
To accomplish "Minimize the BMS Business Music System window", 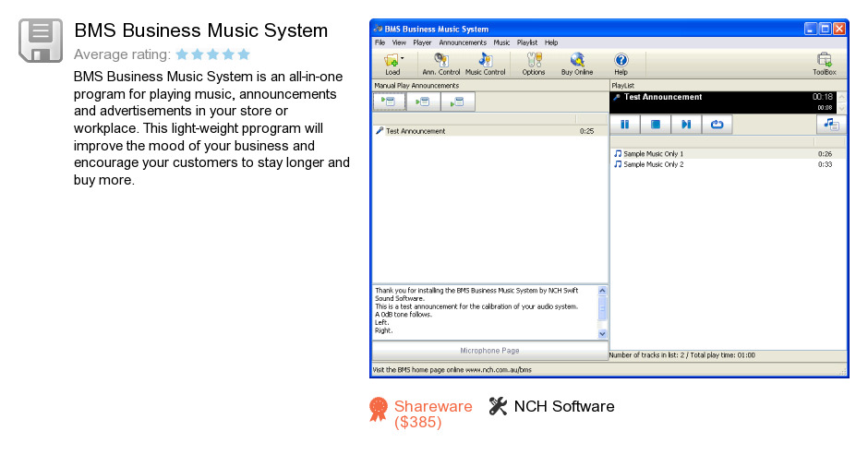I will (811, 29).
